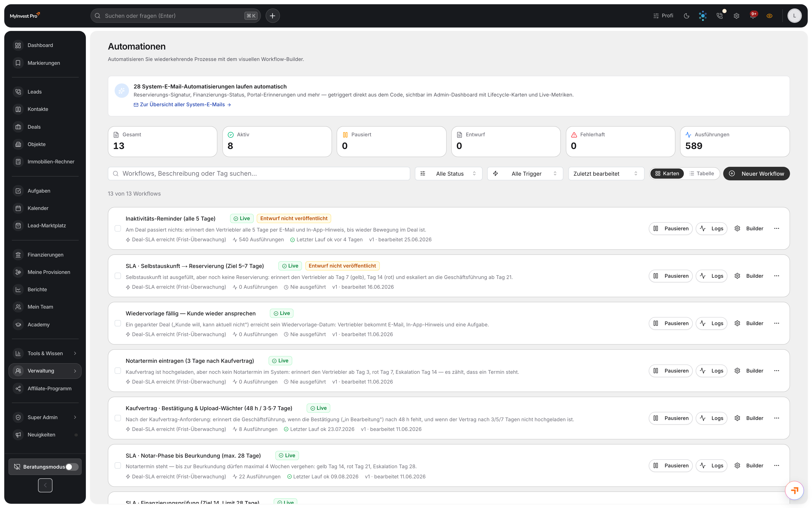Click the MyInvest Pro logo
The height and width of the screenshot is (508, 812).
[x=25, y=16]
